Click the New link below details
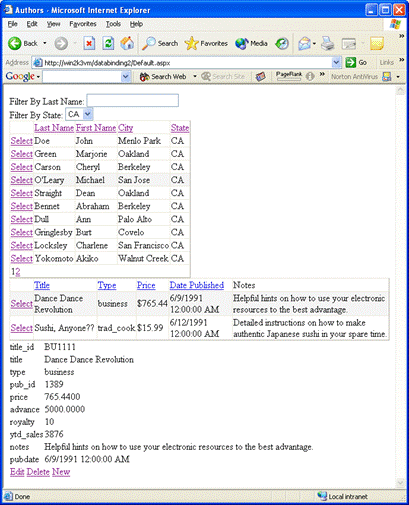Screen dimensions: 409x505 [x=61, y=472]
